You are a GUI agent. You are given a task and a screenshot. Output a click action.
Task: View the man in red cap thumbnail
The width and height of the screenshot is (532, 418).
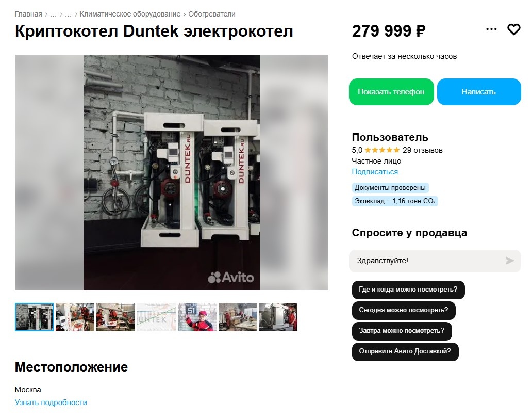[x=197, y=317]
